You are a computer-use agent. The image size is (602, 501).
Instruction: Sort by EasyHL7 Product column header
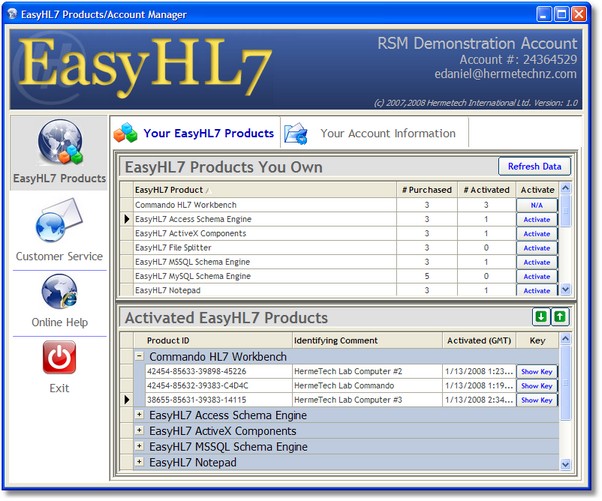coord(265,190)
